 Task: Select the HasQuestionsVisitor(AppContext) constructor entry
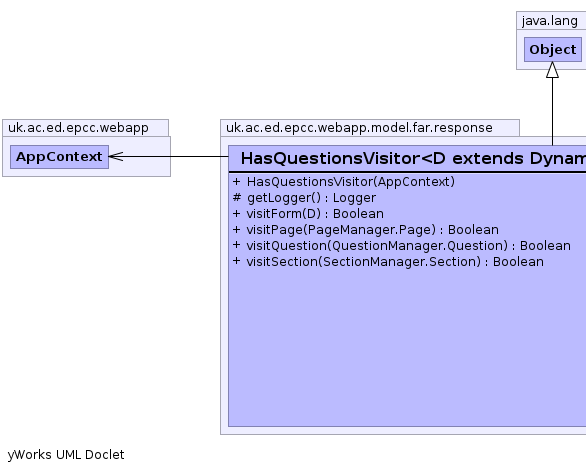pos(351,182)
